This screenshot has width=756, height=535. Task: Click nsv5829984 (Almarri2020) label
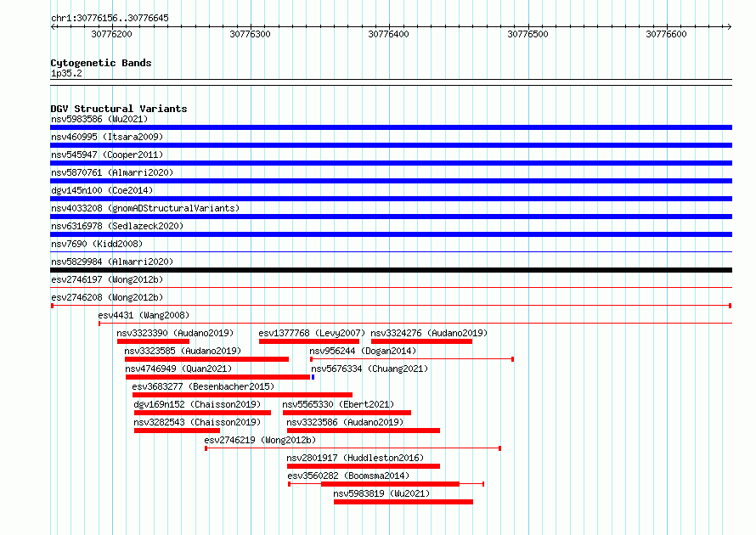112,262
